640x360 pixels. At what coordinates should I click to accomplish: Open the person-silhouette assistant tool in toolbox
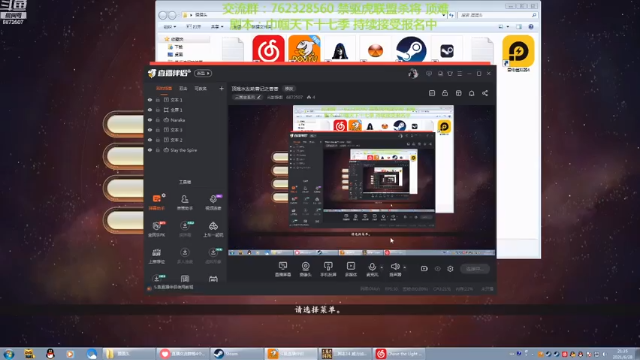pyautogui.click(x=184, y=199)
